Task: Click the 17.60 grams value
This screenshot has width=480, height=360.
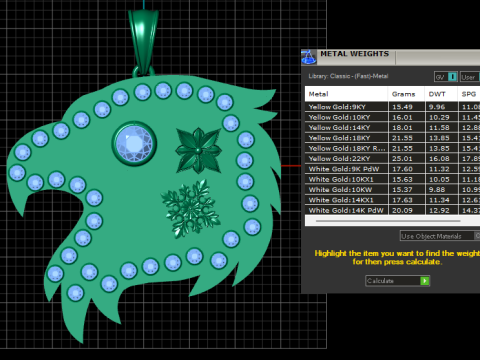Action: point(402,169)
